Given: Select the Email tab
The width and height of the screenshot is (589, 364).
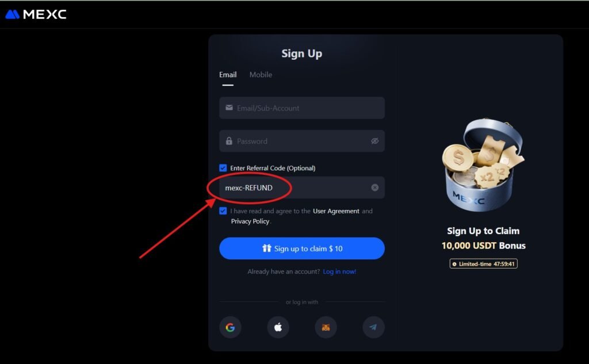Looking at the screenshot, I should pyautogui.click(x=228, y=75).
